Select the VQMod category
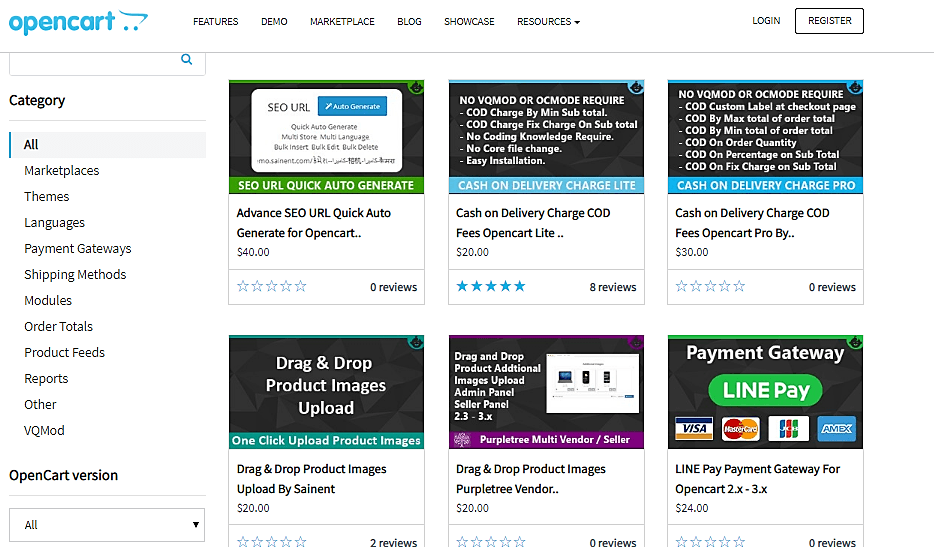 tap(44, 430)
